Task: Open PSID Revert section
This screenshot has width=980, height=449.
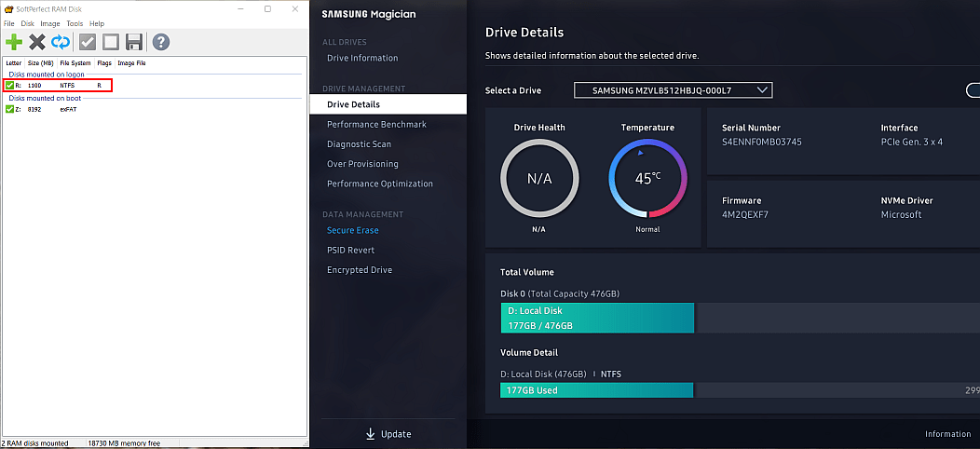Action: pos(350,251)
